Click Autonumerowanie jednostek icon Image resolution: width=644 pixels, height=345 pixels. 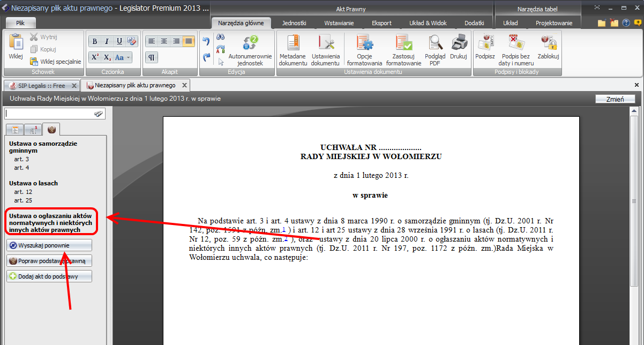click(x=250, y=43)
